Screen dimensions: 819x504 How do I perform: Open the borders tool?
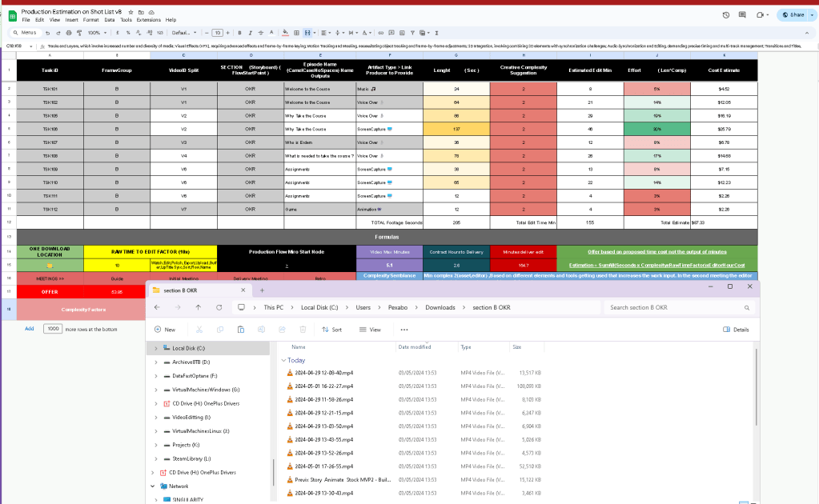pyautogui.click(x=296, y=33)
